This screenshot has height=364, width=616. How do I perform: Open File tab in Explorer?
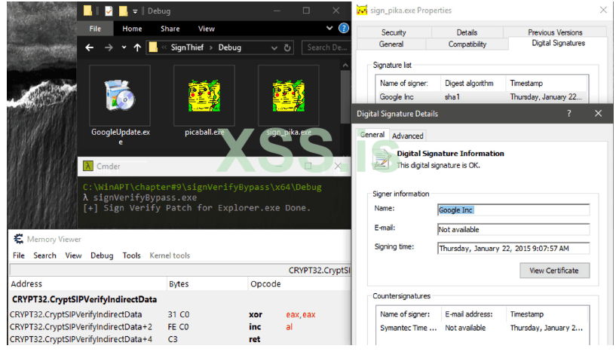pyautogui.click(x=95, y=29)
